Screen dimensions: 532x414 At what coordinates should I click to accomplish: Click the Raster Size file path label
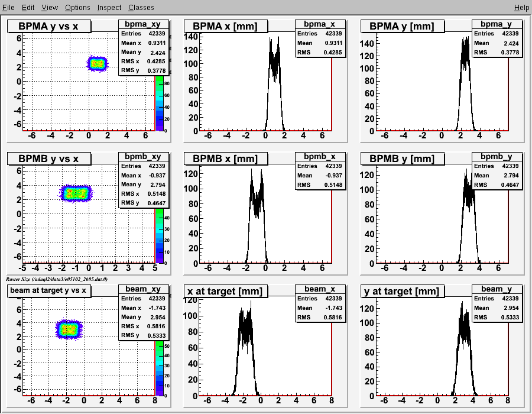pyautogui.click(x=57, y=279)
